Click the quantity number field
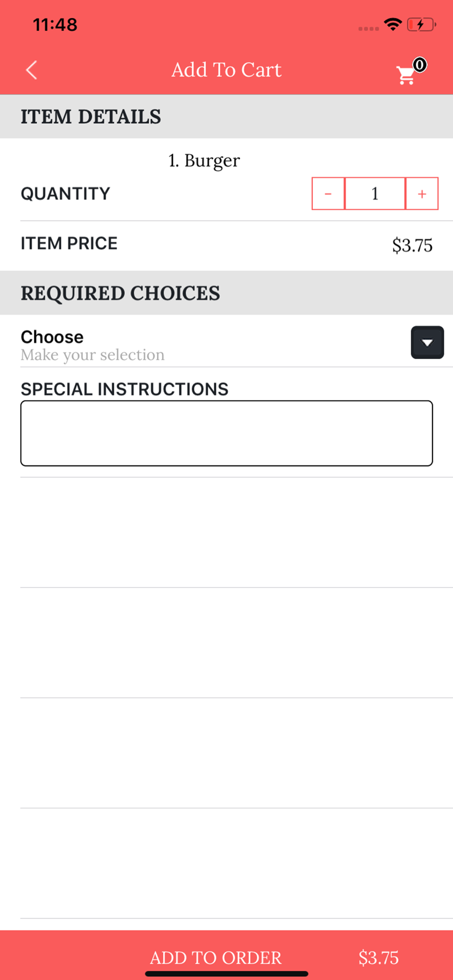The height and width of the screenshot is (980, 453). pyautogui.click(x=375, y=194)
